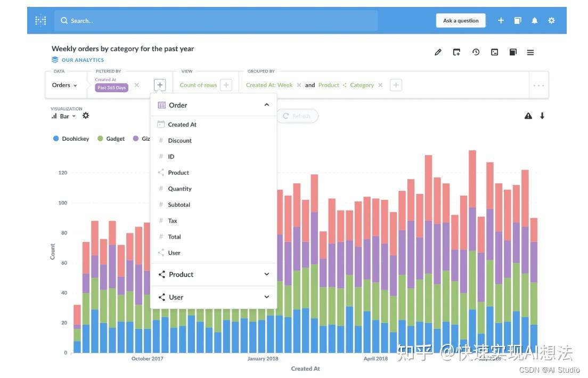Expand the Product section in field list
The width and height of the screenshot is (588, 378).
214,275
